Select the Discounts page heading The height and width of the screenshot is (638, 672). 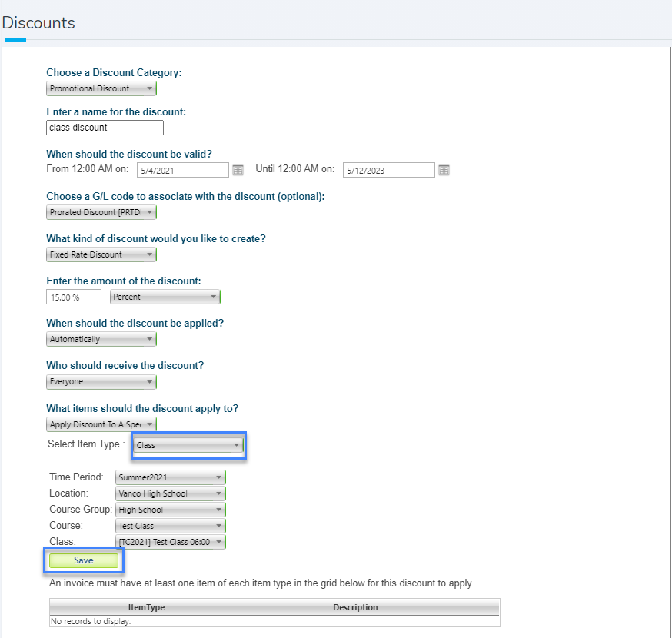tap(38, 23)
